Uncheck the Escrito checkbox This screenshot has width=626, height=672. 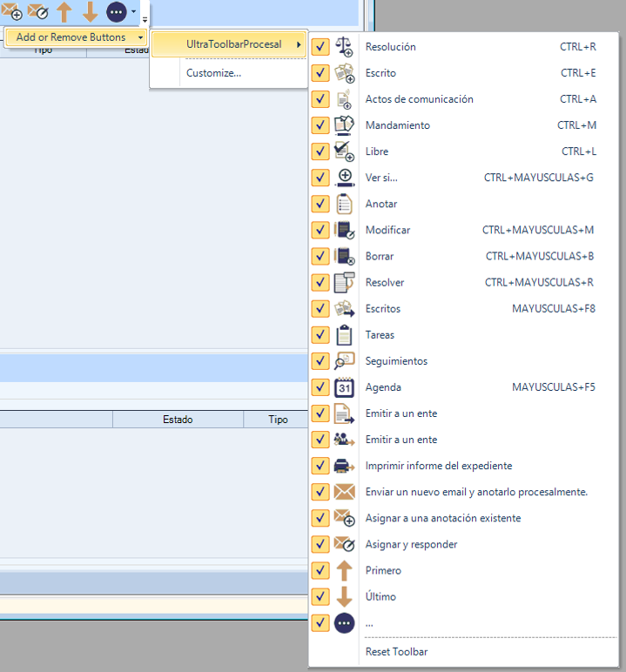(x=320, y=73)
